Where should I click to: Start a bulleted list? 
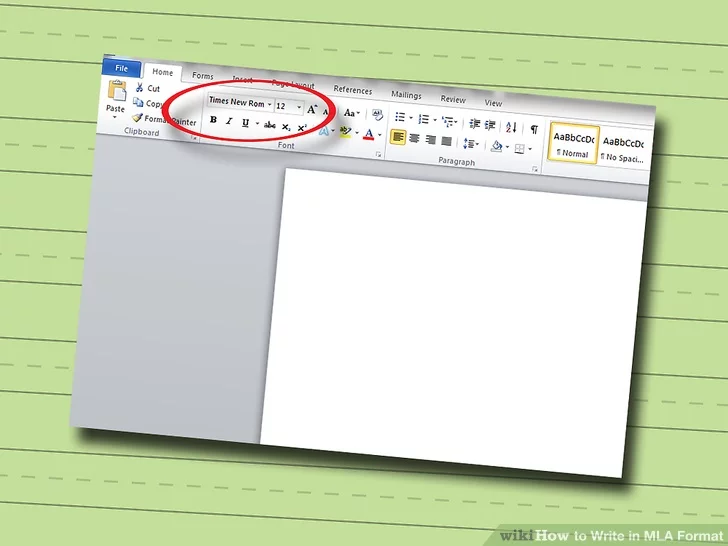coord(399,117)
